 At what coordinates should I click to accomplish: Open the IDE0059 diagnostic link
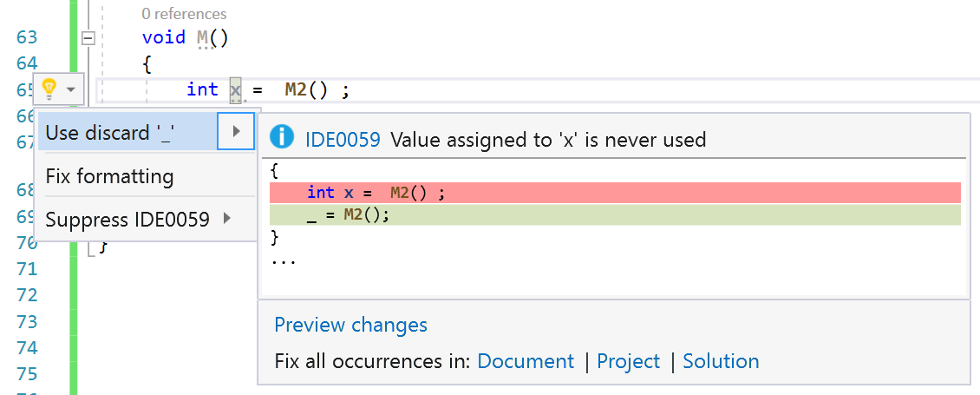[343, 139]
